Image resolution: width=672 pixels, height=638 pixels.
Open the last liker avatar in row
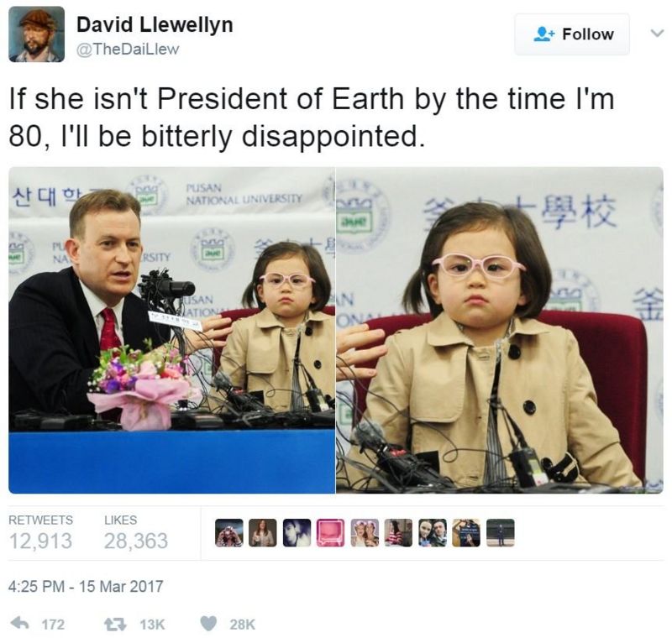pyautogui.click(x=500, y=533)
